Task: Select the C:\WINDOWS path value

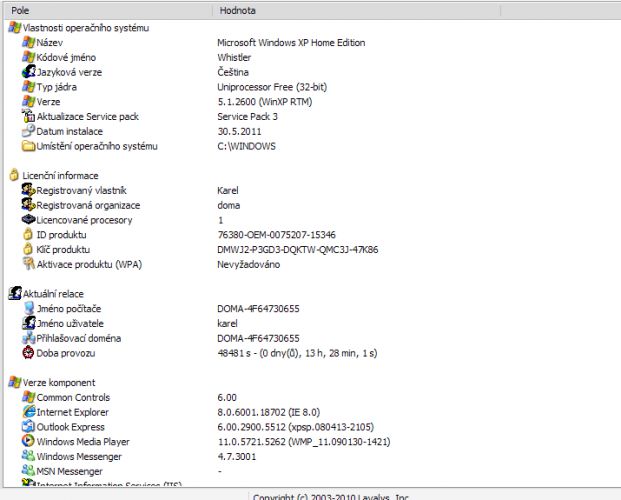Action: click(246, 146)
